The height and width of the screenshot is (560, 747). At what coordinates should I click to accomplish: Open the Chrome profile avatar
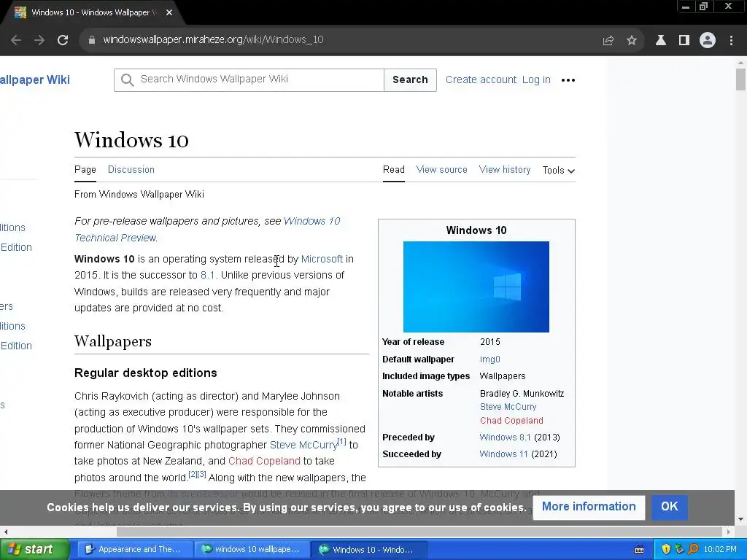708,41
